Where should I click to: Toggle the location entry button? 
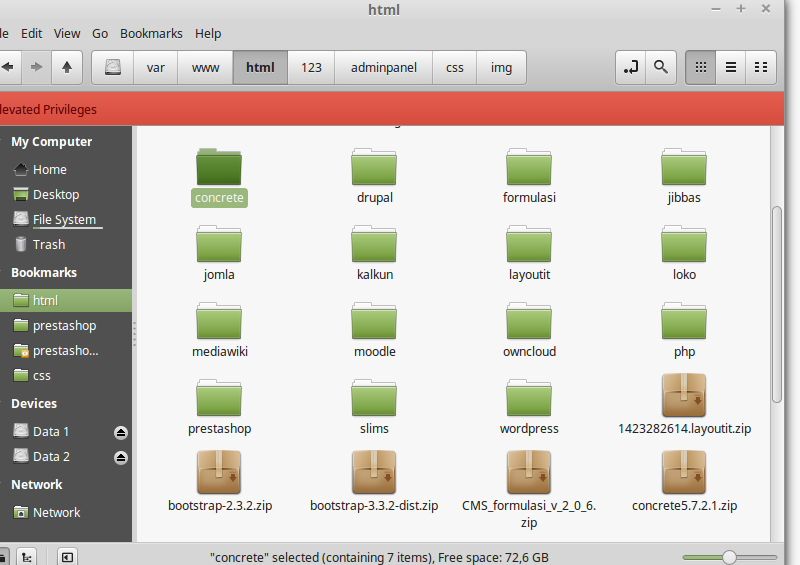click(631, 67)
